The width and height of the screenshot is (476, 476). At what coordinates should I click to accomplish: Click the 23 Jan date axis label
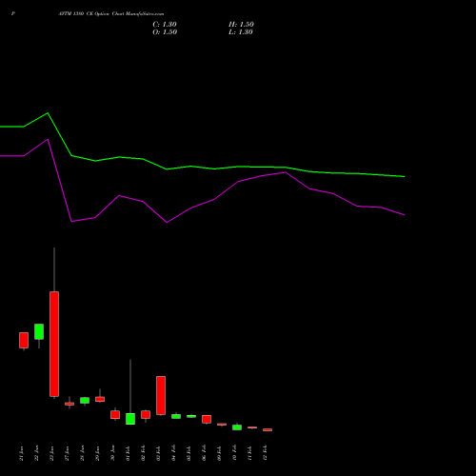click(51, 453)
